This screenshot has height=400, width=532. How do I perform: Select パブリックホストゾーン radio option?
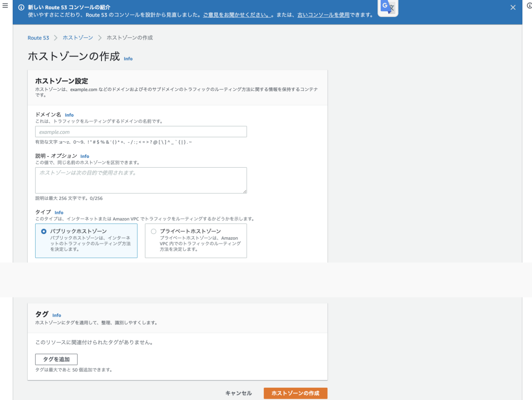44,231
